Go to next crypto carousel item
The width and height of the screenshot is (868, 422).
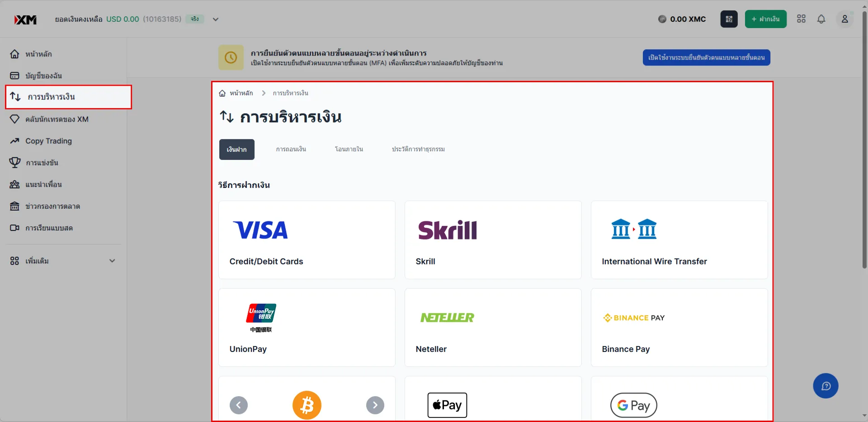[x=375, y=405]
